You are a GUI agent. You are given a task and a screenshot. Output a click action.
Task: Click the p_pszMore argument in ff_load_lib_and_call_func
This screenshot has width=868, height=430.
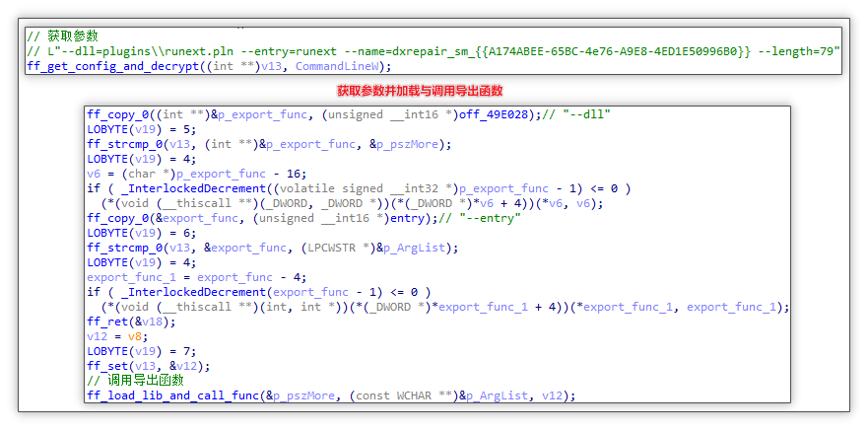(x=303, y=395)
